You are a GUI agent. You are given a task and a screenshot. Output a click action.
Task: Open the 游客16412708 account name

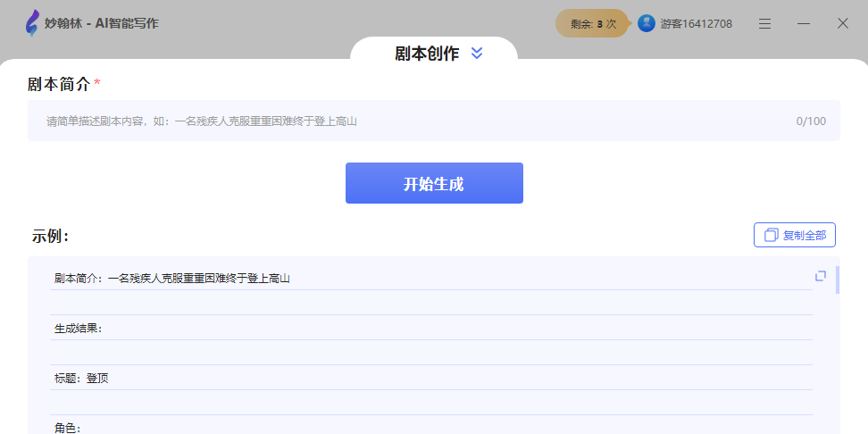point(696,24)
